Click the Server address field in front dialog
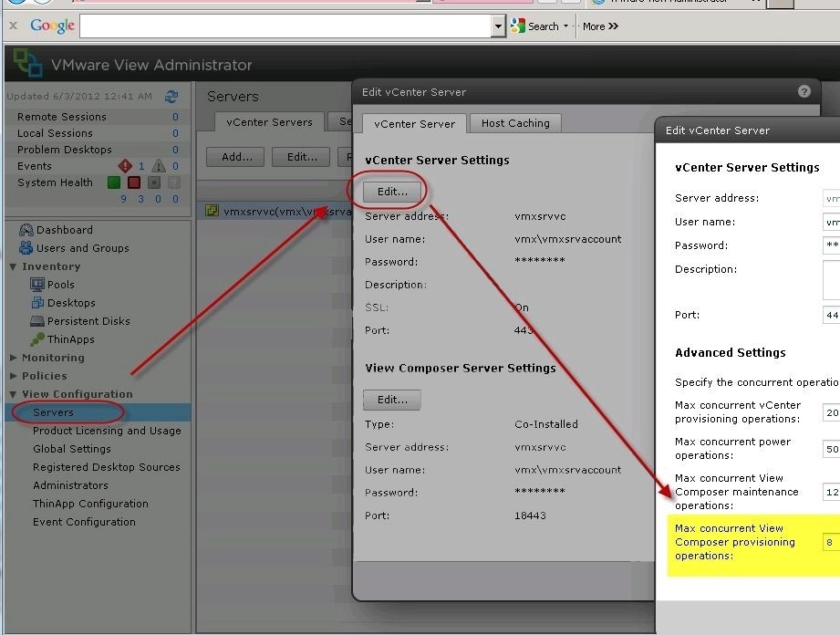This screenshot has width=840, height=635. coord(832,198)
